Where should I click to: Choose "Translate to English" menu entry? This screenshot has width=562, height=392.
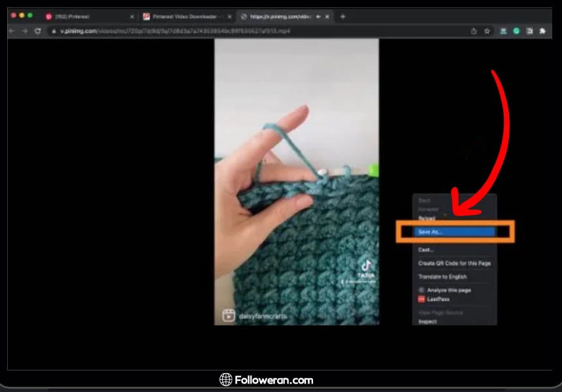click(442, 277)
